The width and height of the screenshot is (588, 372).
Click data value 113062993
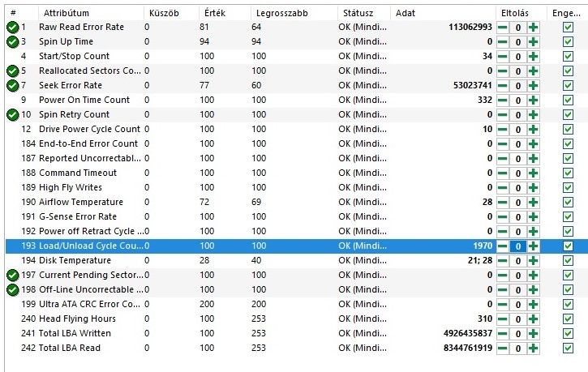click(470, 27)
